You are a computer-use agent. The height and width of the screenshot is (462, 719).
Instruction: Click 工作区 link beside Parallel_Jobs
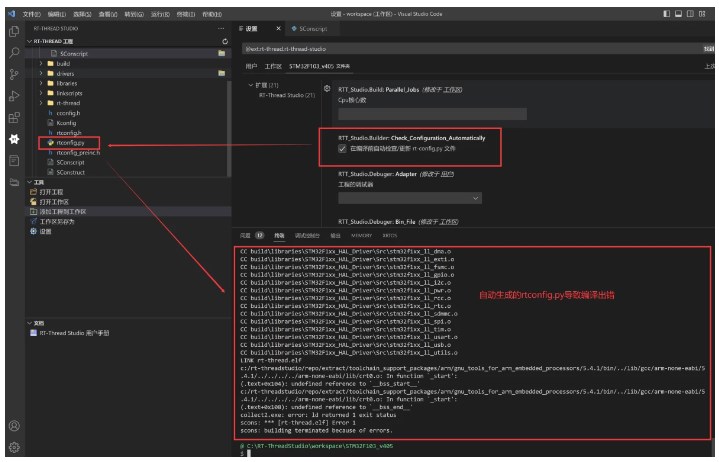[453, 90]
